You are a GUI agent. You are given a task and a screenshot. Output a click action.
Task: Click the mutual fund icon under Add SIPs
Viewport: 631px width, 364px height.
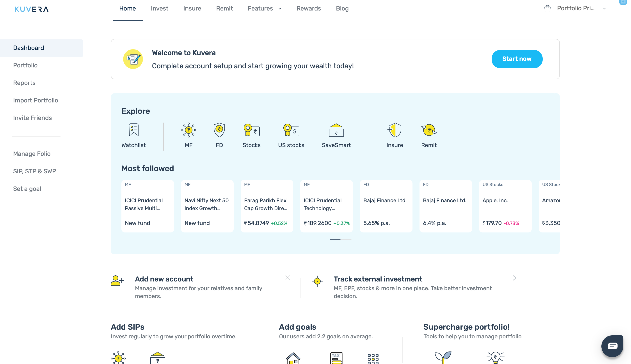[118, 358]
